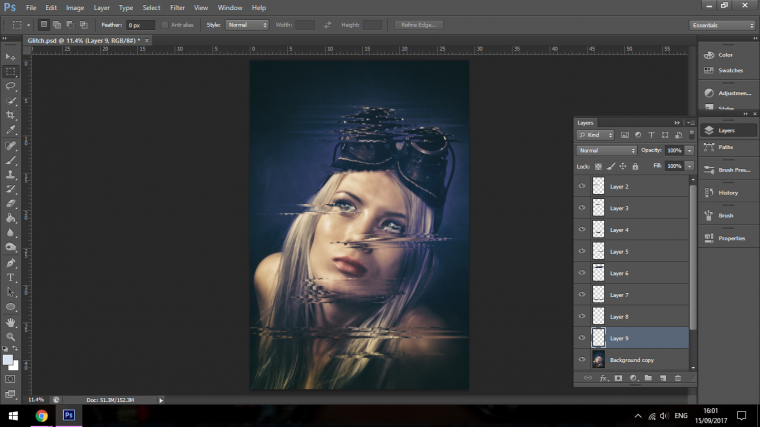This screenshot has height=427, width=760.
Task: Select the History Brush tool
Action: pos(10,189)
